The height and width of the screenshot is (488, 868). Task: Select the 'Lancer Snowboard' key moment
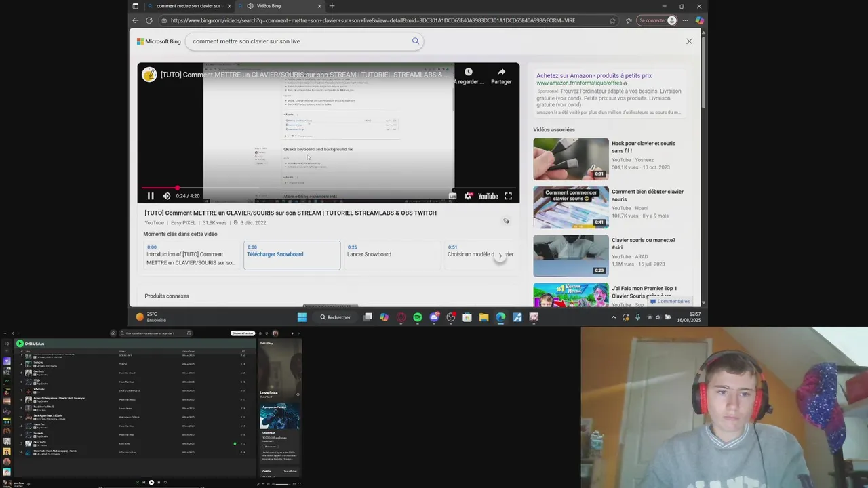(x=393, y=255)
